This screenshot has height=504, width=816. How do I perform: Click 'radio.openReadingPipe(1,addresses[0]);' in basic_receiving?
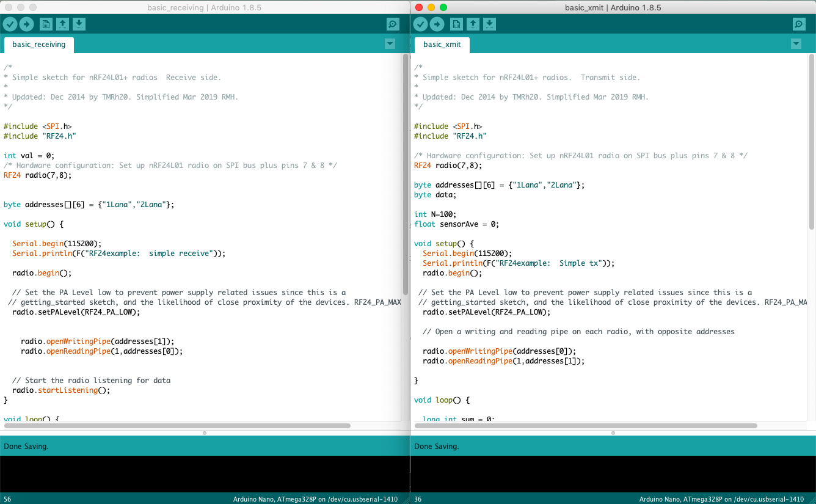tap(101, 351)
